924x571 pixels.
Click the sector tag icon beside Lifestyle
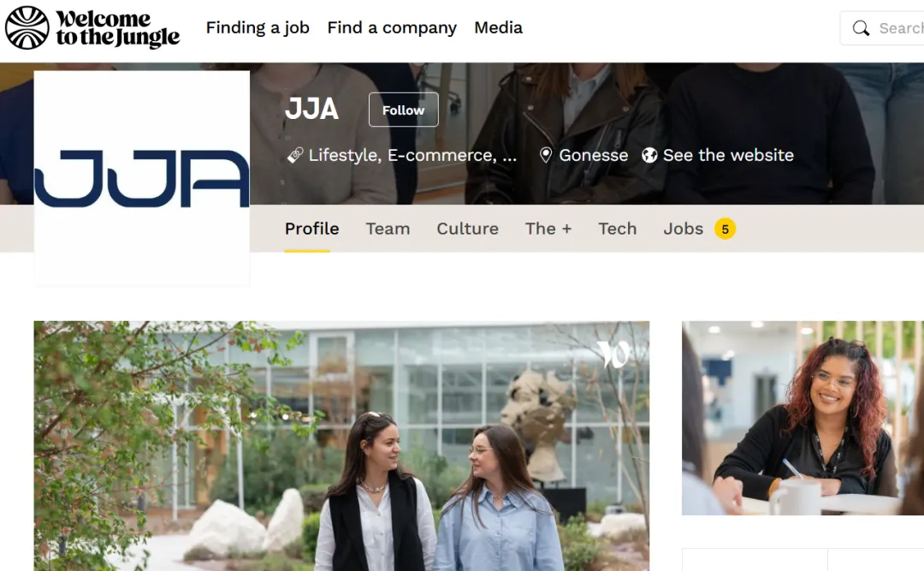click(x=294, y=155)
